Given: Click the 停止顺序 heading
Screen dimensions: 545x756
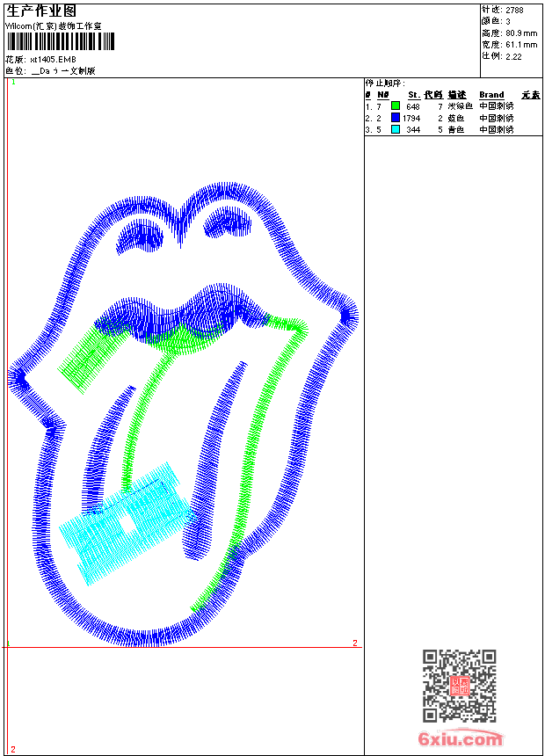Looking at the screenshot, I should (385, 83).
